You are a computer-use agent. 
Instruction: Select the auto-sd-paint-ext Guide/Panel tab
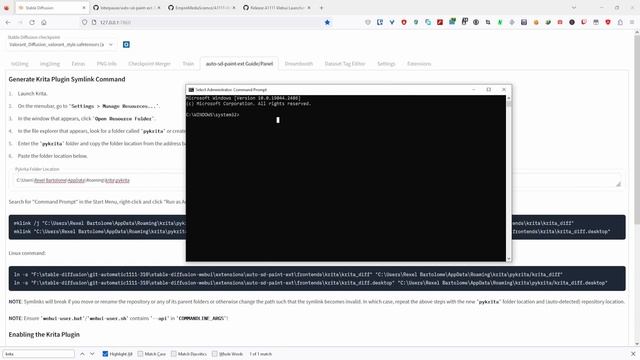pyautogui.click(x=239, y=64)
